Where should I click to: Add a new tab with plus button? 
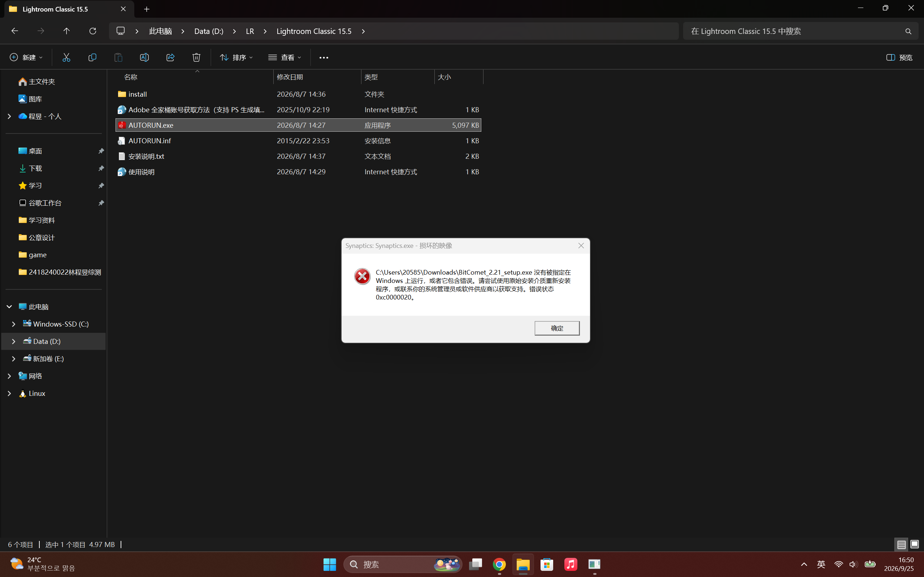pyautogui.click(x=147, y=9)
